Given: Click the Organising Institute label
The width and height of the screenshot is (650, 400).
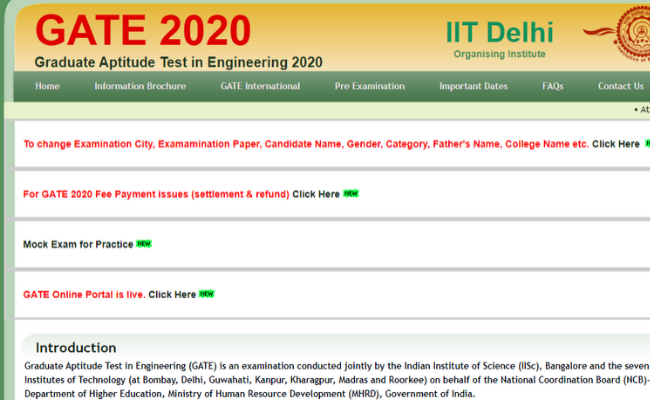Looking at the screenshot, I should pos(499,54).
